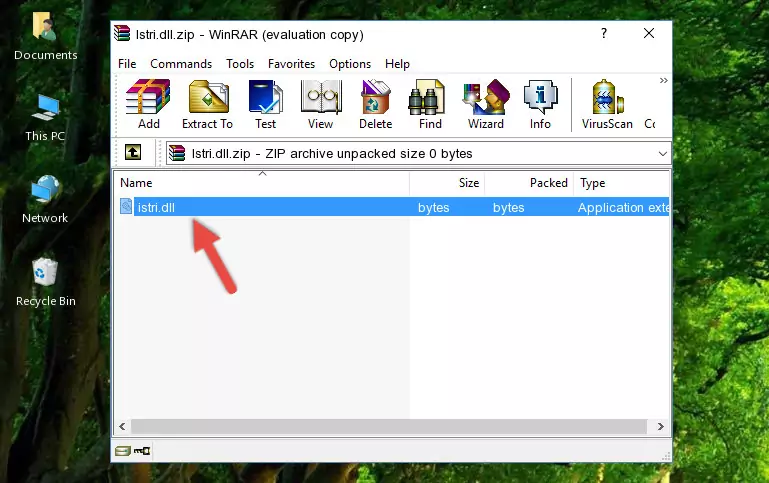Click the Application extension type cell
This screenshot has height=483, width=769.
pyautogui.click(x=623, y=207)
